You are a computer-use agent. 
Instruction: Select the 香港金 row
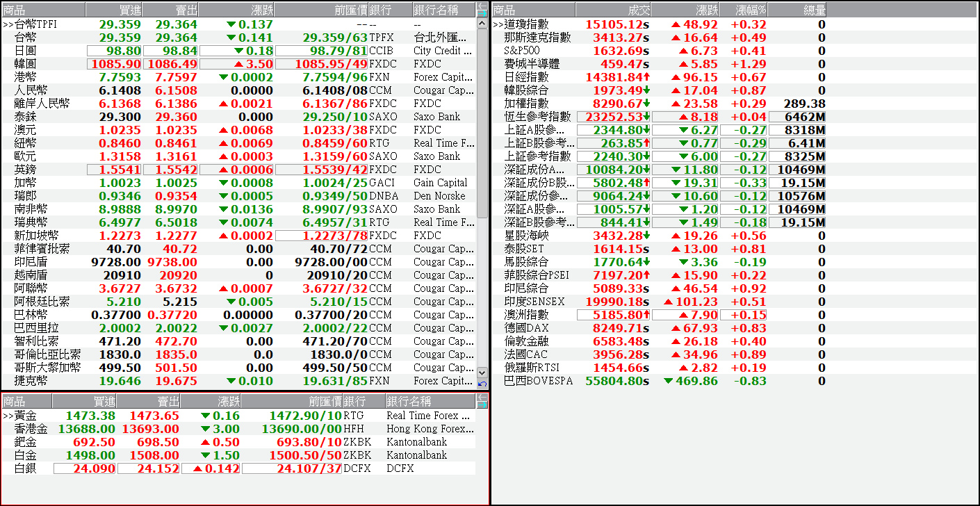pyautogui.click(x=238, y=429)
